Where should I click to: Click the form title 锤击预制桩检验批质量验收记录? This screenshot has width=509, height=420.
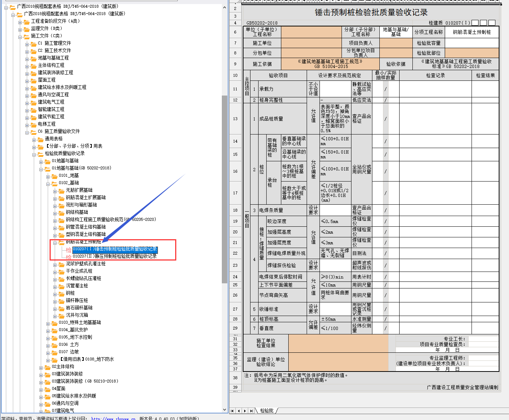click(371, 12)
